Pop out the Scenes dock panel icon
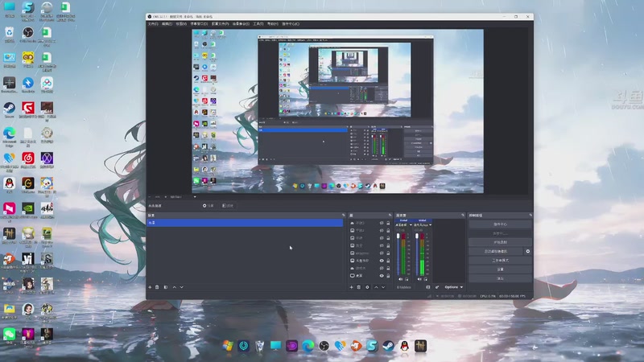Viewport: 644px width, 362px height. tap(344, 215)
